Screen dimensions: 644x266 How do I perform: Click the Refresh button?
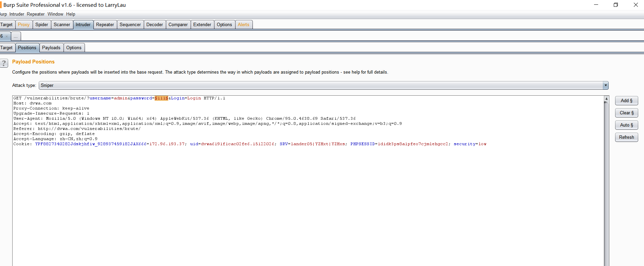pyautogui.click(x=626, y=137)
